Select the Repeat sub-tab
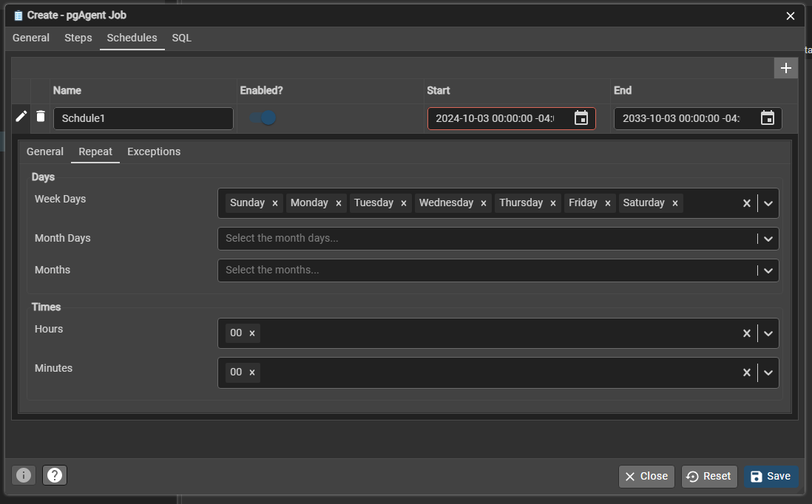 pyautogui.click(x=95, y=151)
